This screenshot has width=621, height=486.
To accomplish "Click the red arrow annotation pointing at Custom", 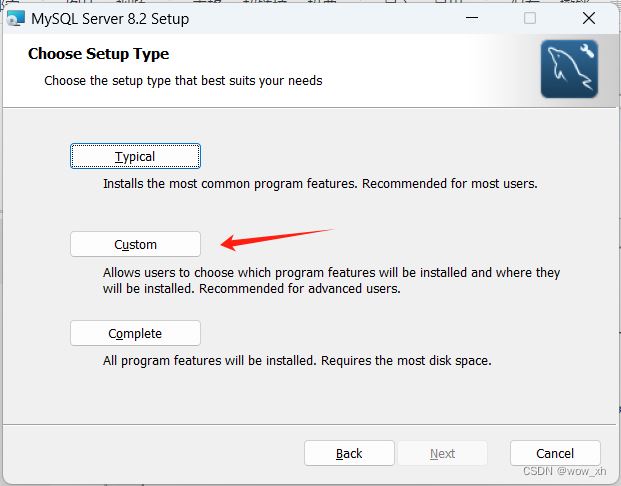I will (x=276, y=239).
